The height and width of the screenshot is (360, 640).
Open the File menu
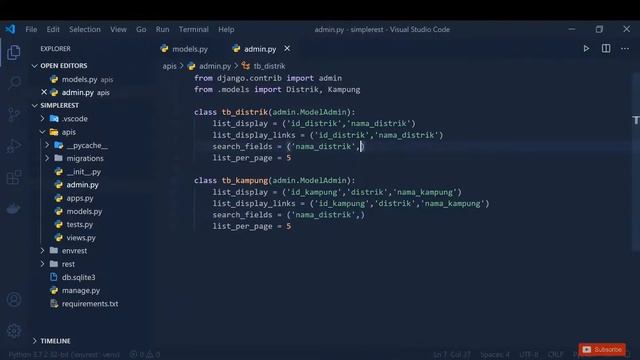(x=31, y=29)
